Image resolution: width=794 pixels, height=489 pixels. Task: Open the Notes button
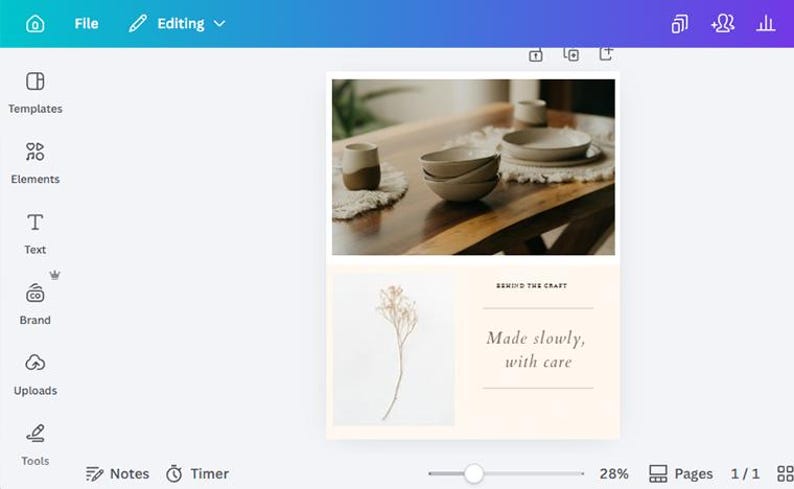(117, 474)
